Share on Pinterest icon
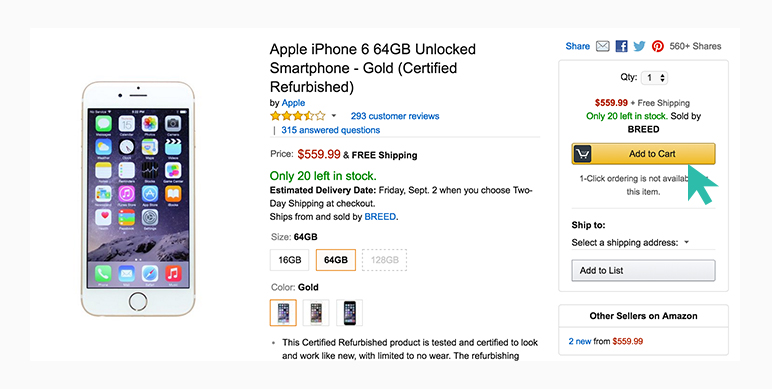 click(x=658, y=46)
